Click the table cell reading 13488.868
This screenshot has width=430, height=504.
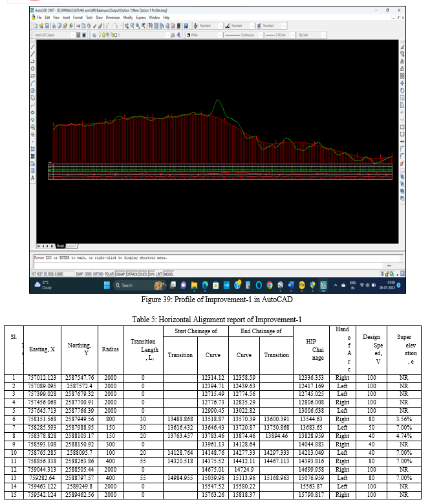180,419
